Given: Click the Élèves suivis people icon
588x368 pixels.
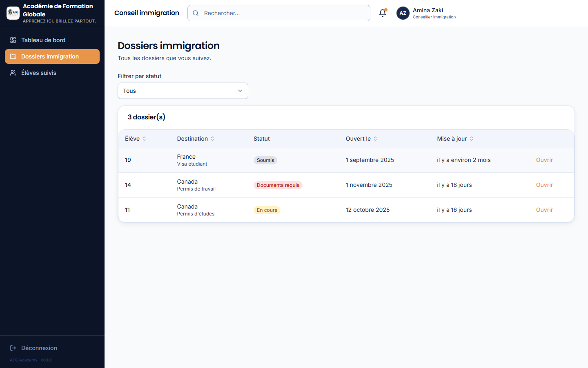Looking at the screenshot, I should pyautogui.click(x=13, y=73).
